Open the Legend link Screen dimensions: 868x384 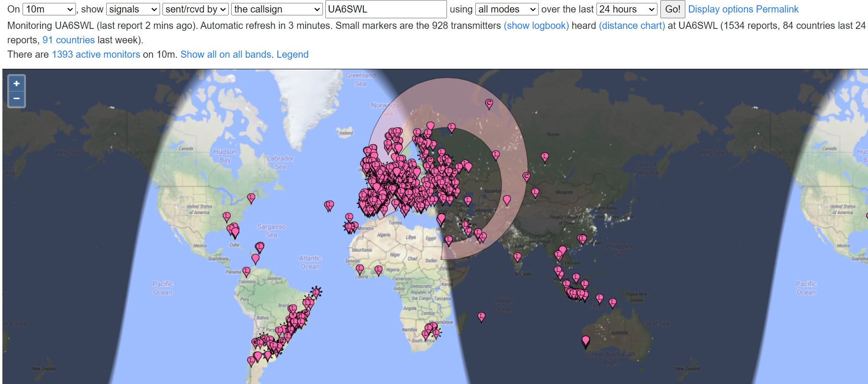tap(292, 54)
